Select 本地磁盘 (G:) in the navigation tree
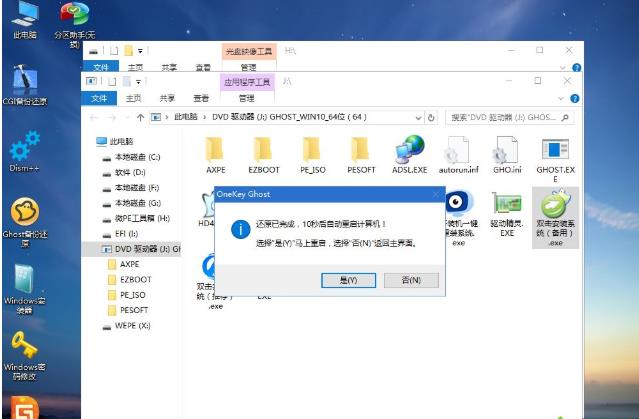Screen dimensions: 639x419 click(132, 203)
